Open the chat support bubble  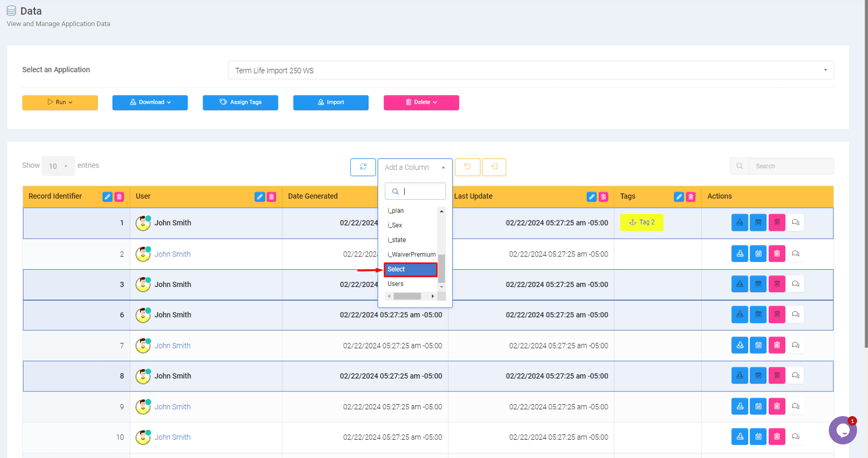tap(842, 430)
